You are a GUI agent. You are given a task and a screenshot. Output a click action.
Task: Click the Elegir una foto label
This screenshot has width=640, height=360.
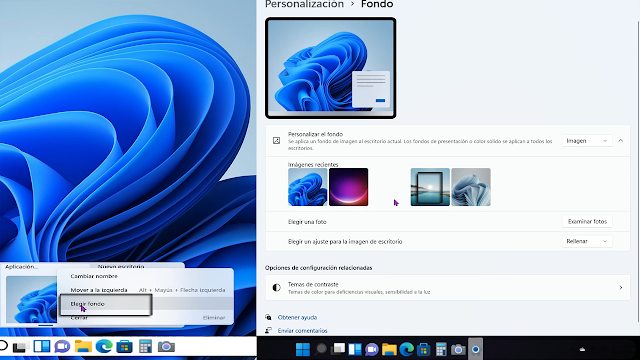click(307, 222)
